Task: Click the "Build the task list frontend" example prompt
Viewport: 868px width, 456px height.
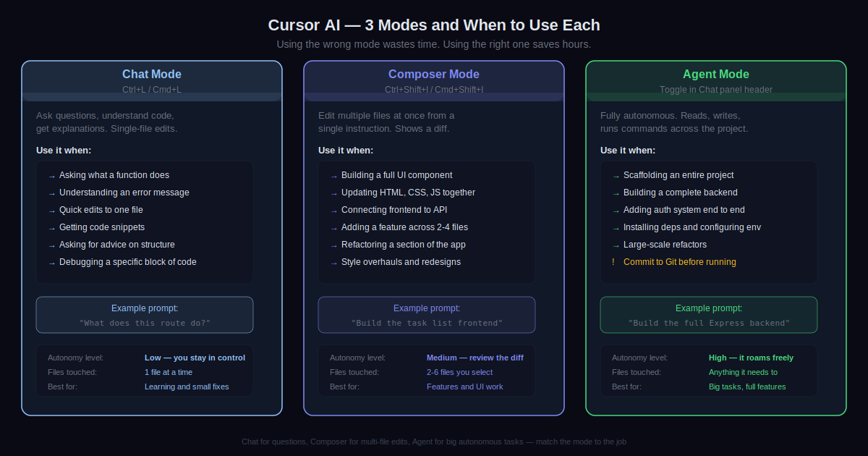Action: coord(427,323)
